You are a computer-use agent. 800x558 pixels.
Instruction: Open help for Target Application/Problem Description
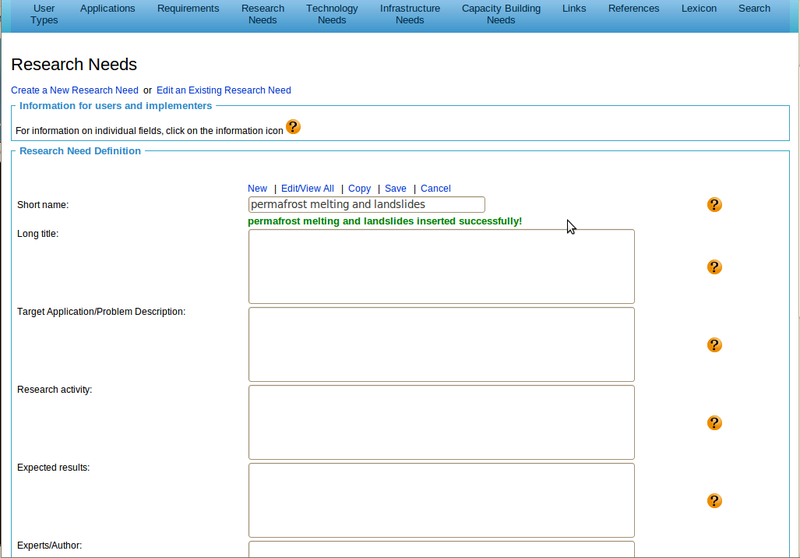click(x=714, y=345)
